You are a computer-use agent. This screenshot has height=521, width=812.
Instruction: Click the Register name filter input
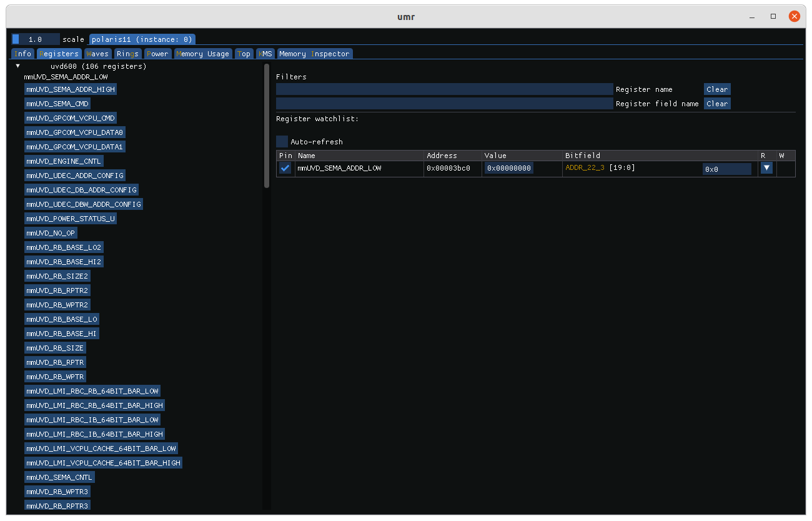click(444, 89)
